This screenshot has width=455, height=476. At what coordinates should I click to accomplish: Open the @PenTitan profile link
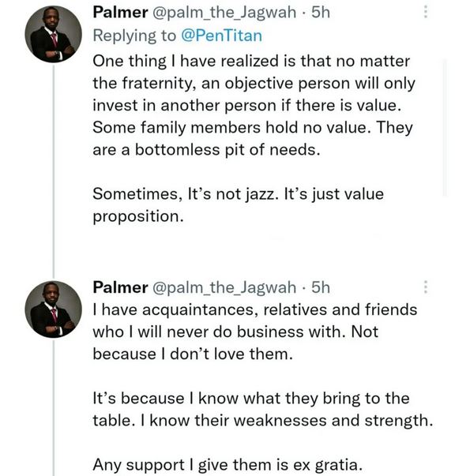click(x=221, y=36)
